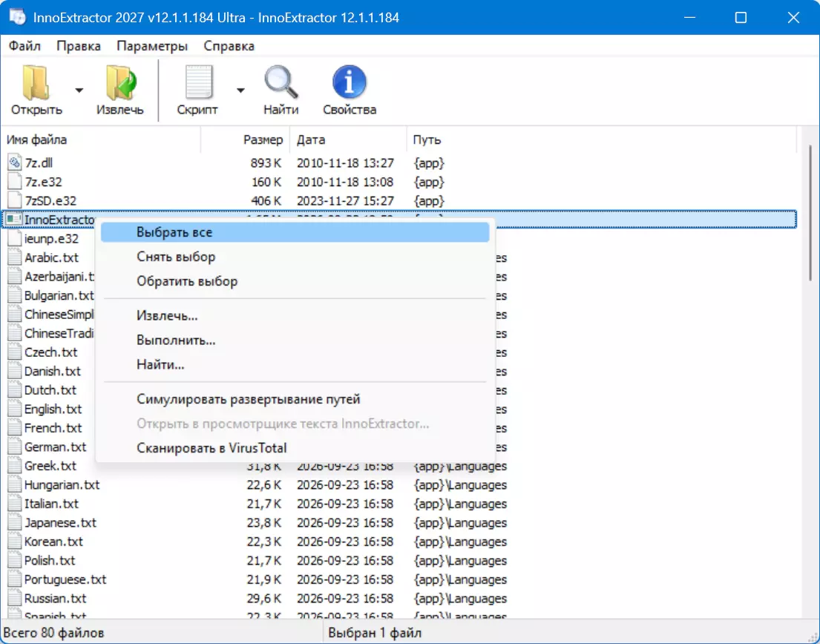Click the Portuguese.txt file icon
This screenshot has height=644, width=820.
pyautogui.click(x=15, y=579)
